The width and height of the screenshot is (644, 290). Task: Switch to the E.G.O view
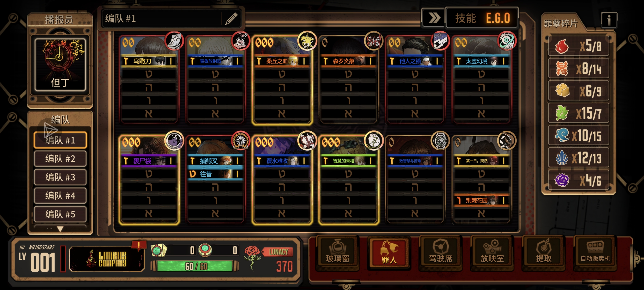pos(498,18)
